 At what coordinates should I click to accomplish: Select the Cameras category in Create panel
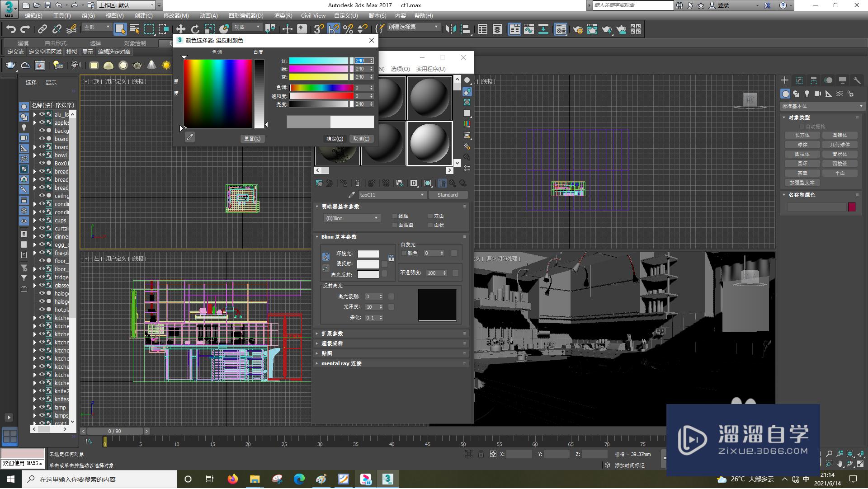(818, 94)
